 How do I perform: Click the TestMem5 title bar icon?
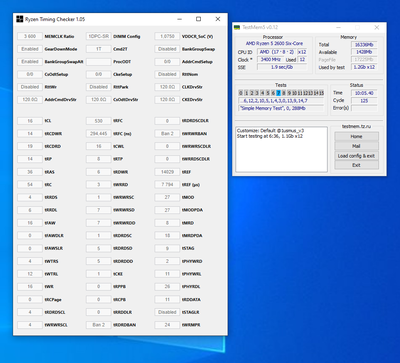pos(237,27)
